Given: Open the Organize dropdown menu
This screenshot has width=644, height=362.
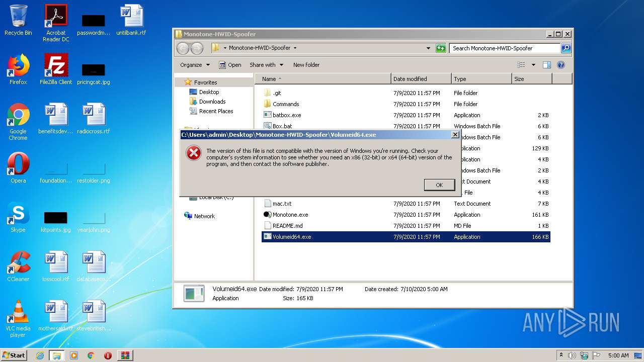Looking at the screenshot, I should 195,65.
